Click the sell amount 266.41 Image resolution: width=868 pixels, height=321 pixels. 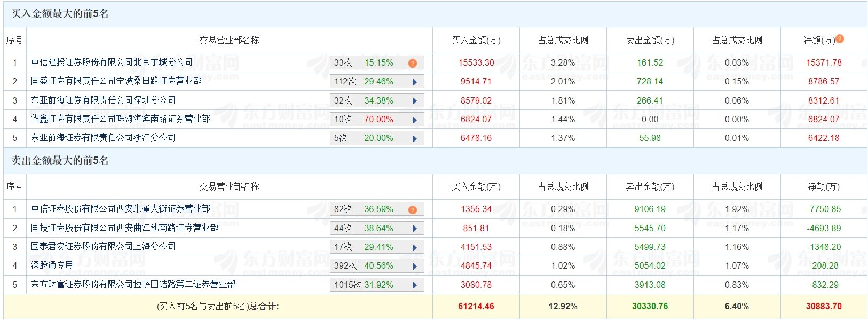pyautogui.click(x=650, y=100)
